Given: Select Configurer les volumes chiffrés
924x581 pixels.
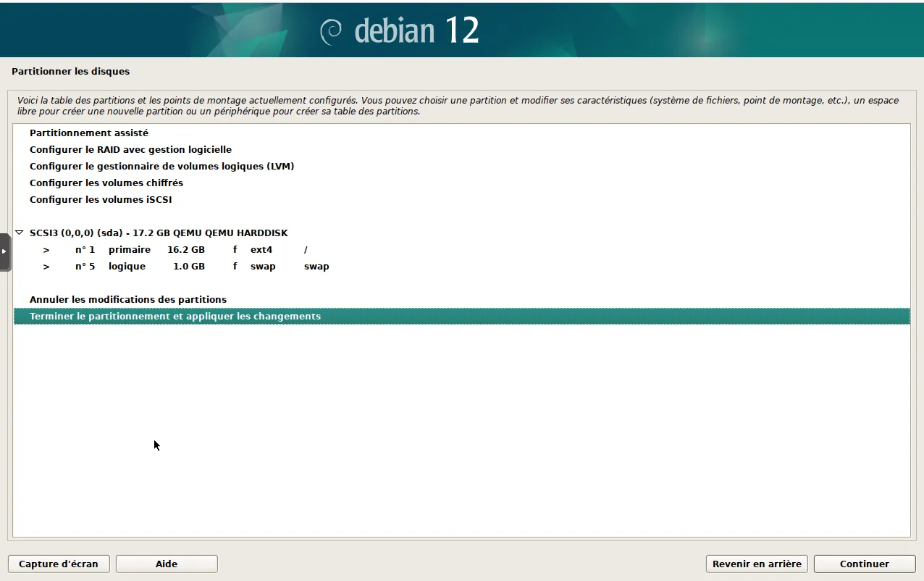Looking at the screenshot, I should click(x=462, y=183).
